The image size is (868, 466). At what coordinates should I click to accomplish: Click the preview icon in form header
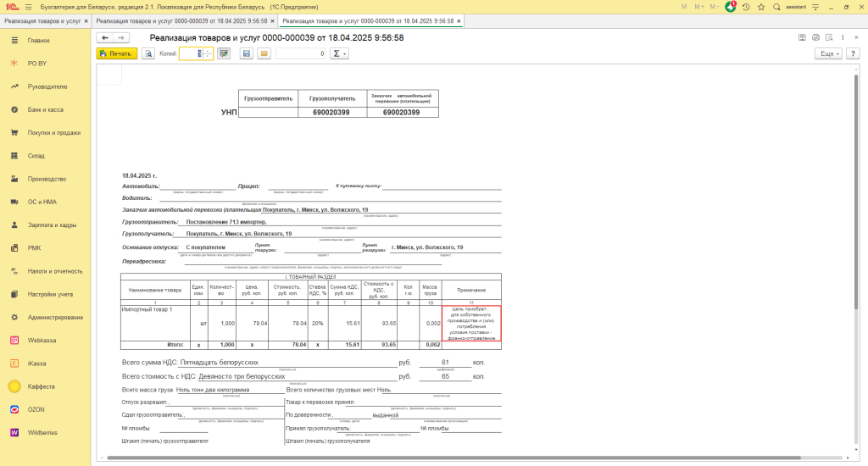pyautogui.click(x=829, y=37)
